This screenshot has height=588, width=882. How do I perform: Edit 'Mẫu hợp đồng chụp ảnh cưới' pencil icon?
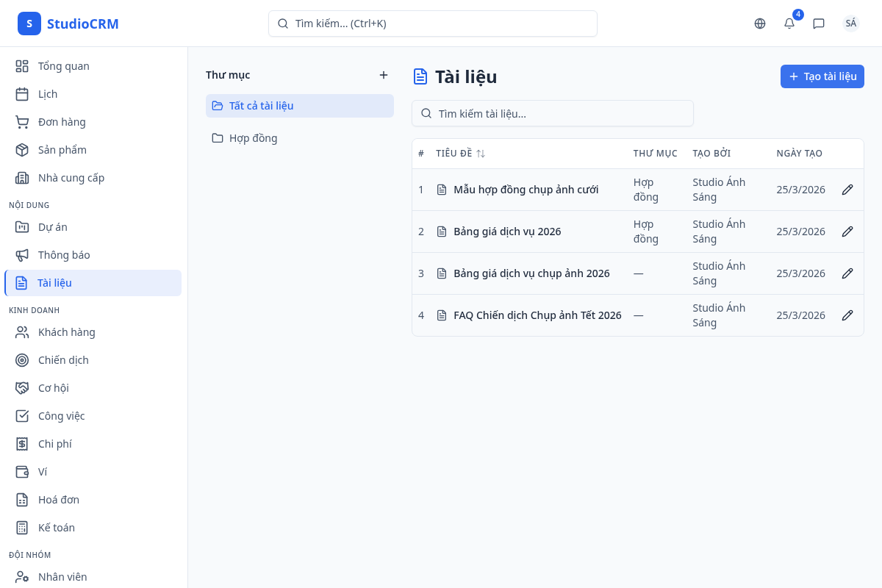coord(847,190)
